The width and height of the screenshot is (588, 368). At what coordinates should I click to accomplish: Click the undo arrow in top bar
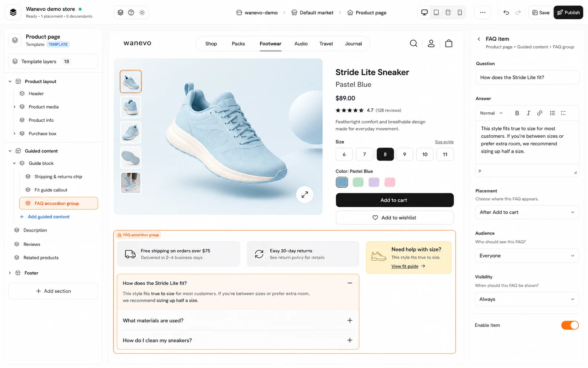506,13
